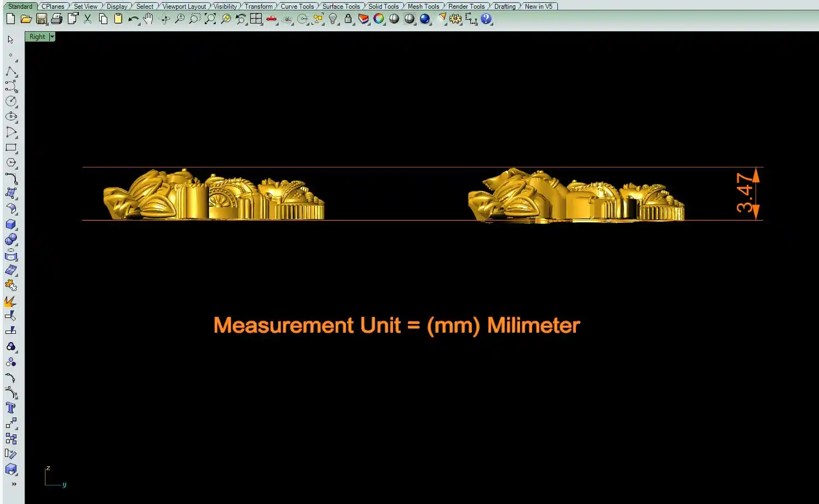Select the Text object tool
The height and width of the screenshot is (504, 819).
[11, 408]
